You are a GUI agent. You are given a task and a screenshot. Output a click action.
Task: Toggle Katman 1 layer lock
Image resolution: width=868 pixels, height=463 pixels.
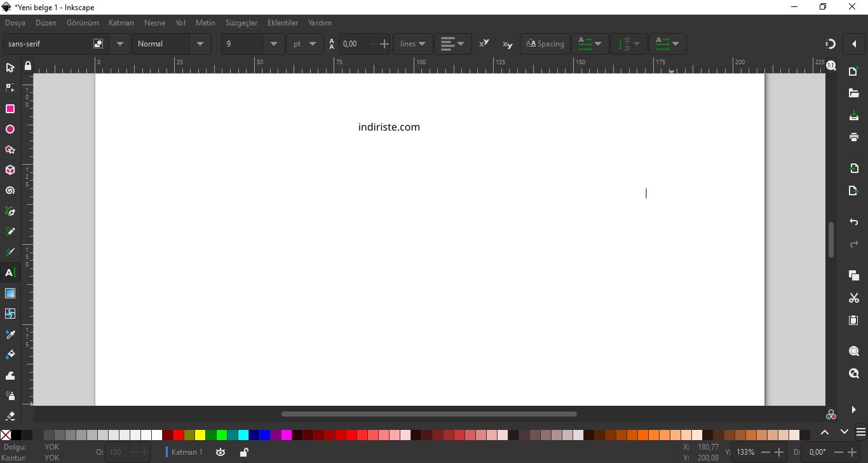click(243, 452)
